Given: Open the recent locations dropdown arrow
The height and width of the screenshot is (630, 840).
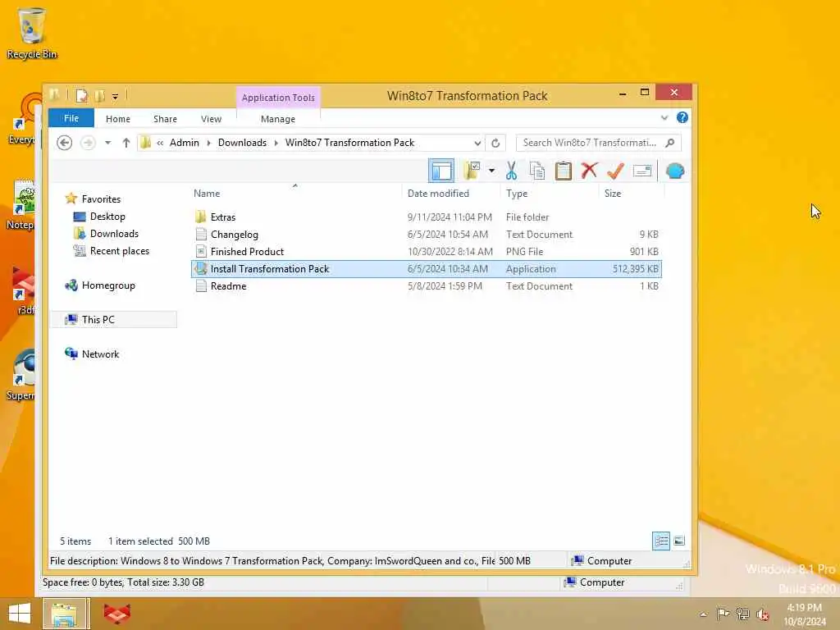Looking at the screenshot, I should (x=107, y=143).
